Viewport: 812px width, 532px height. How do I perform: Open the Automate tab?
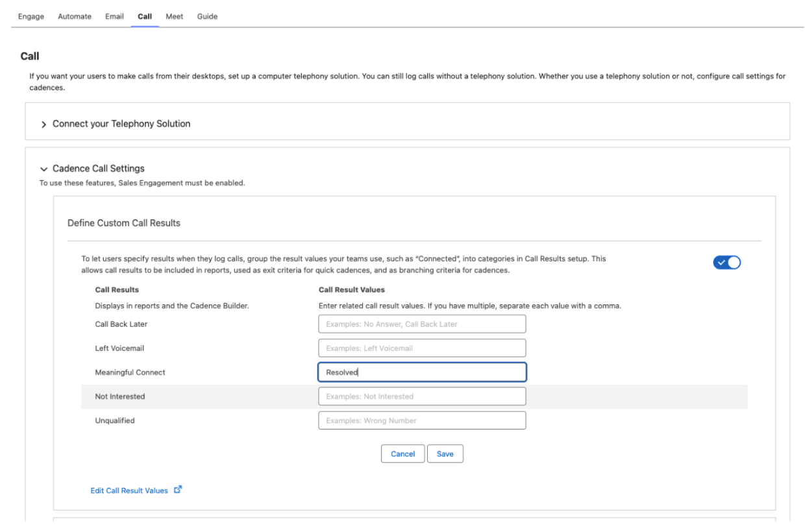(x=75, y=16)
